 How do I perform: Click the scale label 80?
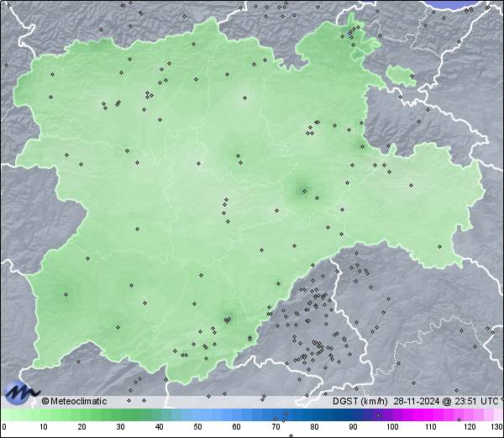tap(314, 427)
